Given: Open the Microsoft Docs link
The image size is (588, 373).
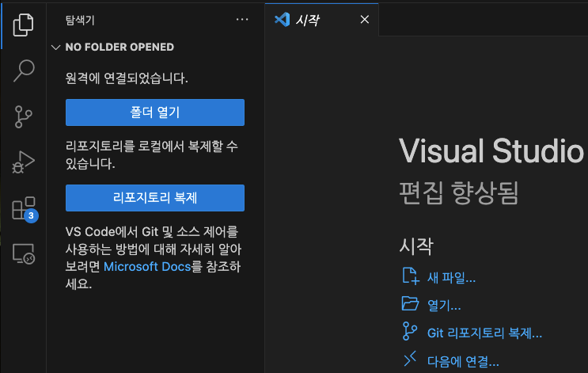Looking at the screenshot, I should coord(147,266).
